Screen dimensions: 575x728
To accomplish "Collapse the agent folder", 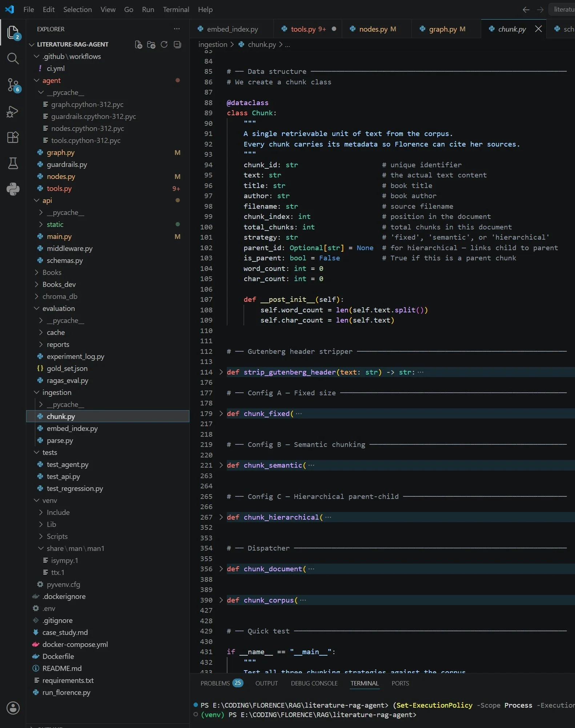I will pyautogui.click(x=108, y=80).
